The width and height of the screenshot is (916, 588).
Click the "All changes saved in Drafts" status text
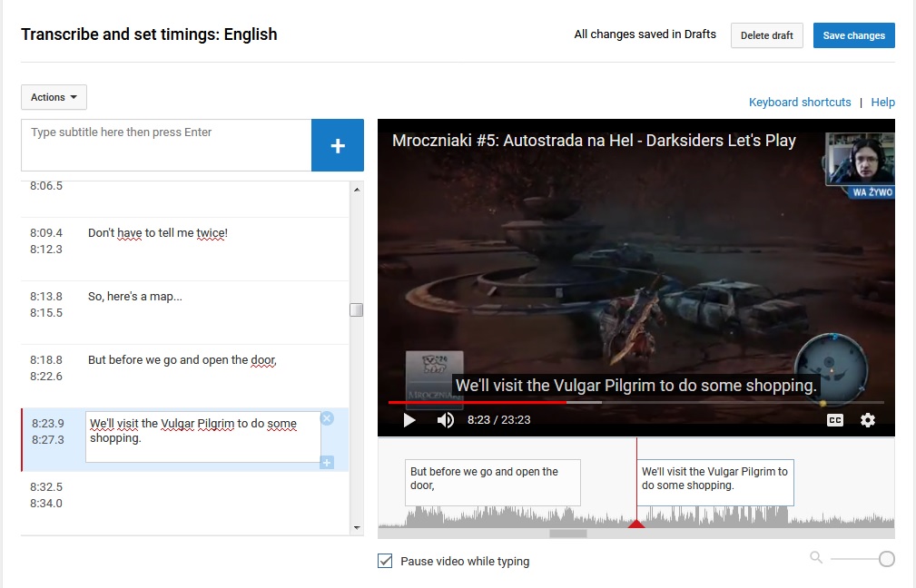click(x=645, y=34)
